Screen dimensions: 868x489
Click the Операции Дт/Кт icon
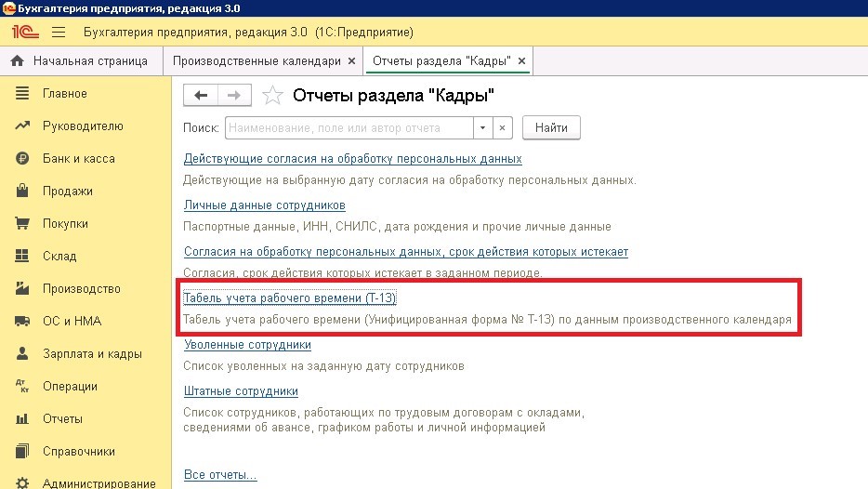point(22,386)
